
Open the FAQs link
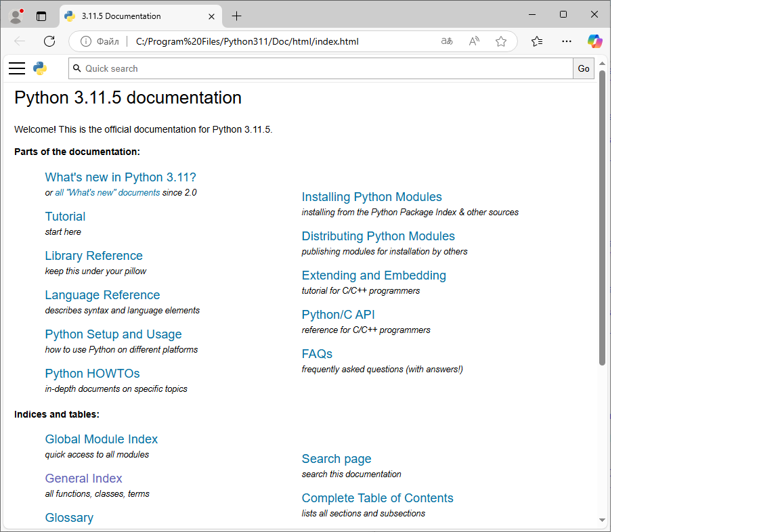click(x=317, y=354)
